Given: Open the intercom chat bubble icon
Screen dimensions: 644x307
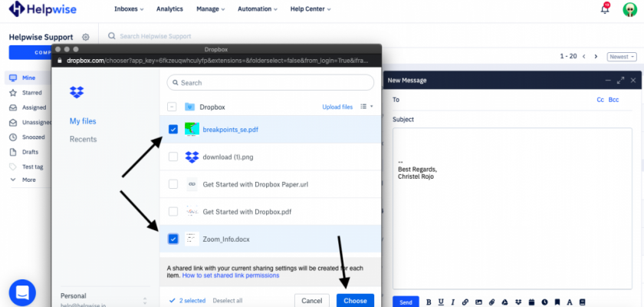Looking at the screenshot, I should pos(22,292).
